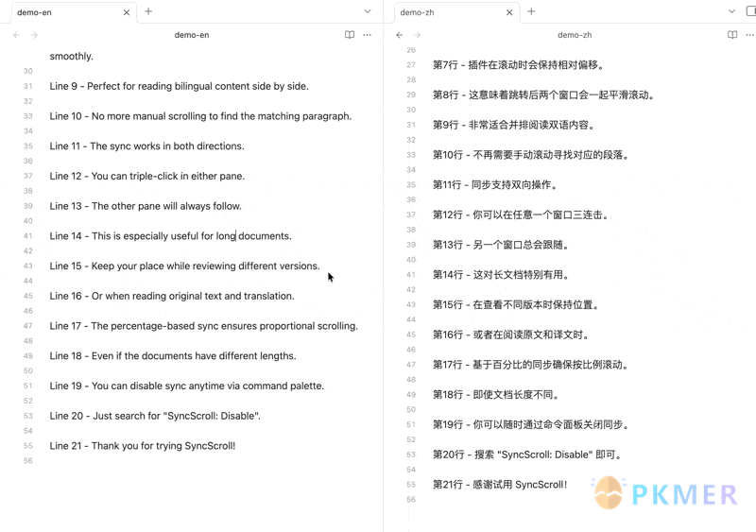Screen dimensions: 756x532
Task: Click the 第8行 line in demo-zh
Action: 543,95
